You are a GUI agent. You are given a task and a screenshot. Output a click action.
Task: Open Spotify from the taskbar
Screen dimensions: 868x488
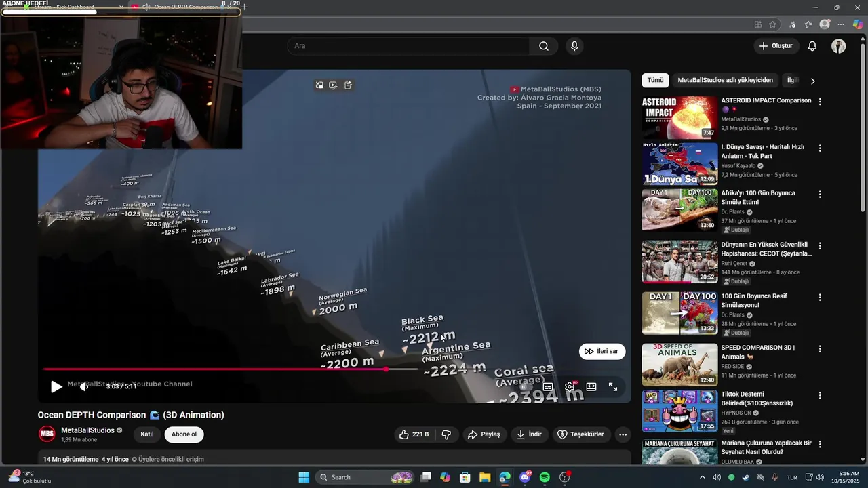click(545, 477)
